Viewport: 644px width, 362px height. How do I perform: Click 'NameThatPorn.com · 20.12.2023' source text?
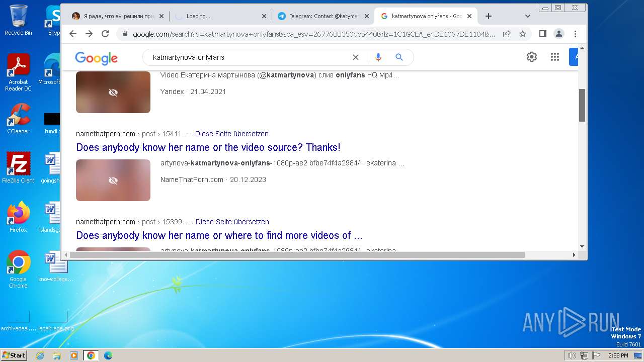213,179
